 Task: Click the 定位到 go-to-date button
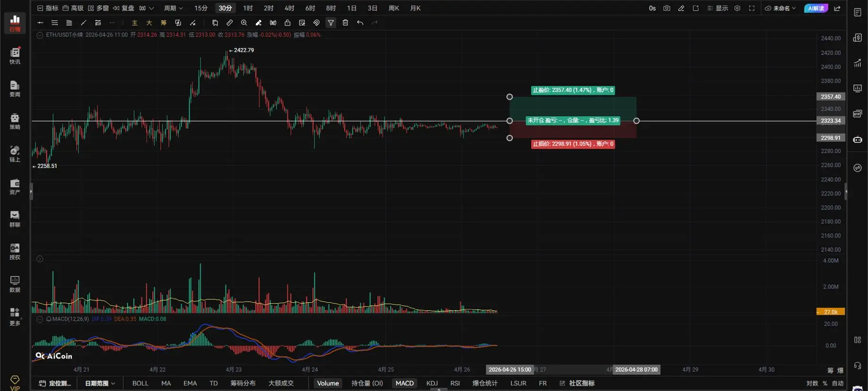[x=55, y=383]
